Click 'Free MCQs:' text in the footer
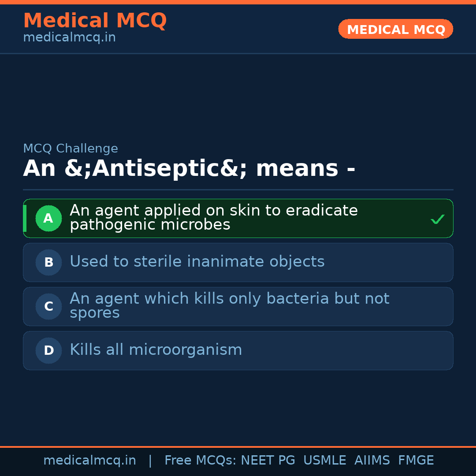 point(201,461)
